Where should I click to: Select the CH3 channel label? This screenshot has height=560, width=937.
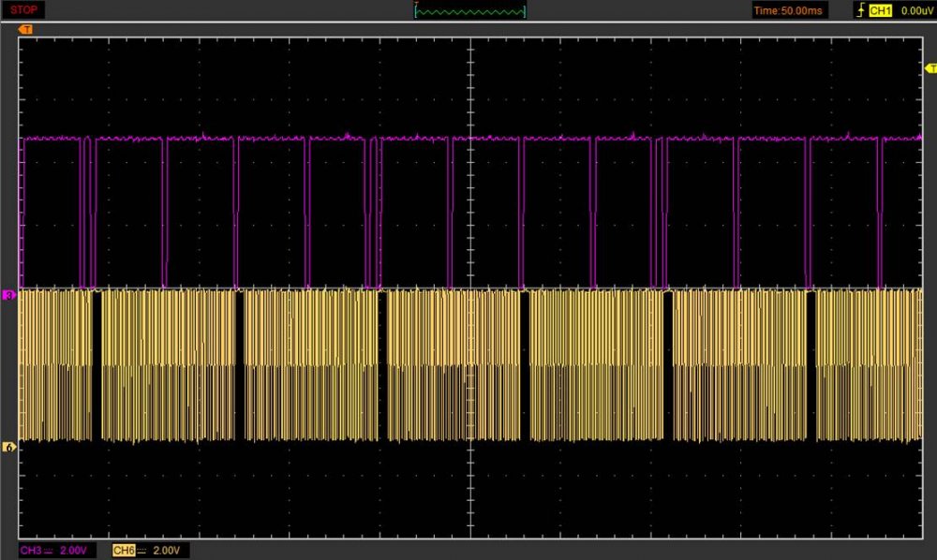point(31,550)
